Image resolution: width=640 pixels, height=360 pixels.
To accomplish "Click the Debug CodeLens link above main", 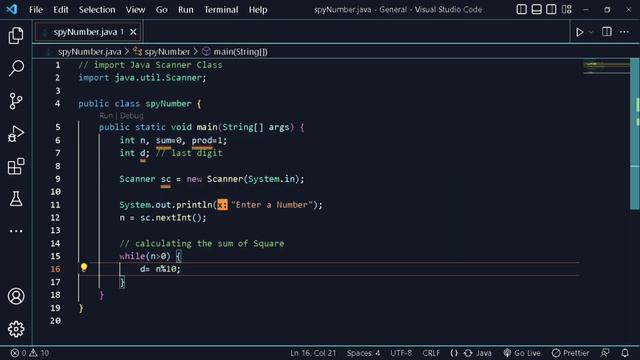I will pos(131,116).
